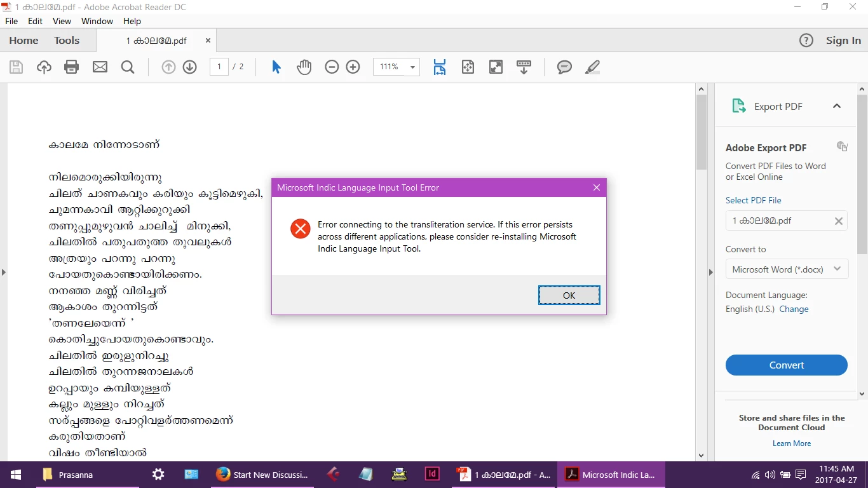Click the Zoom in plus icon

[x=353, y=67]
